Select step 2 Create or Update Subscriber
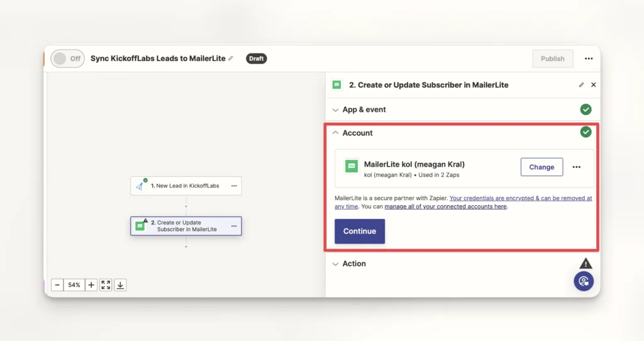Viewport: 644px width, 341px height. click(186, 226)
